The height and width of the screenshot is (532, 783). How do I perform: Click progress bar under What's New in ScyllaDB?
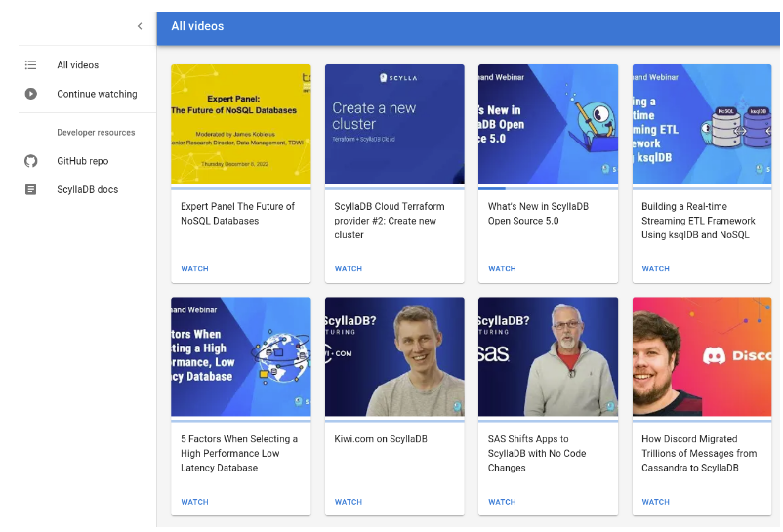[548, 188]
